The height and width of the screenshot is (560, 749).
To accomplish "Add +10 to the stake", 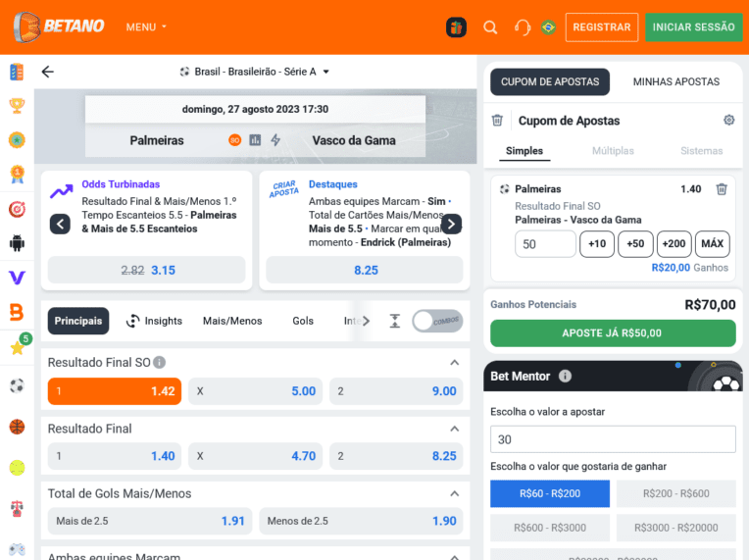I will click(x=597, y=243).
